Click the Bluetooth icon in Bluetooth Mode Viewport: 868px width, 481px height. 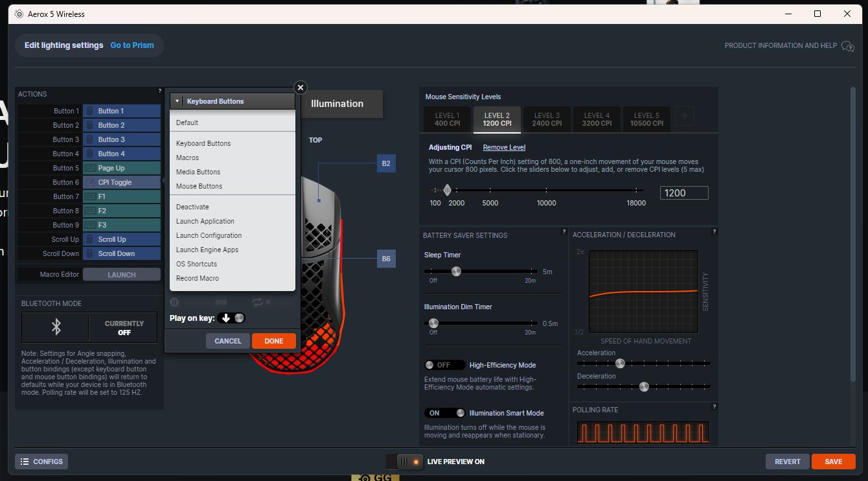click(56, 327)
